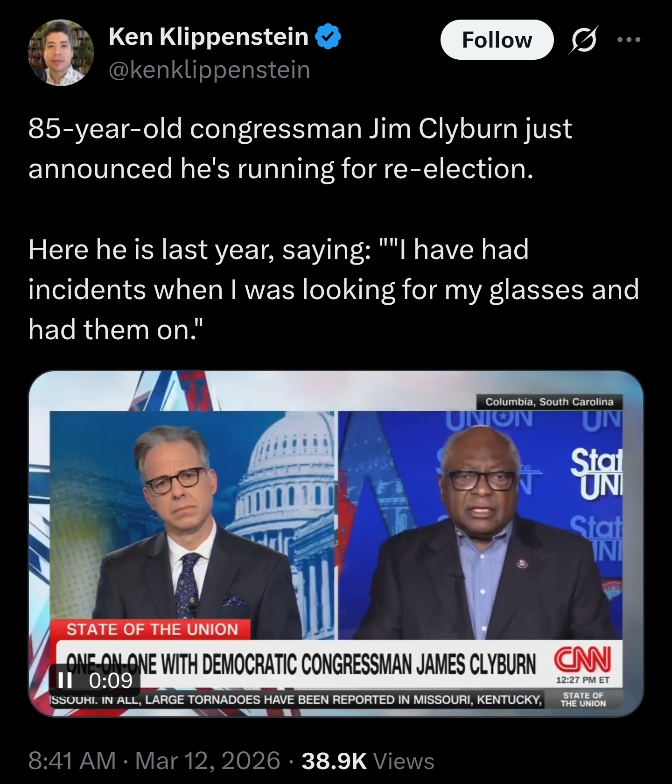
Task: Click the 0:09 video time indicator
Action: point(111,680)
